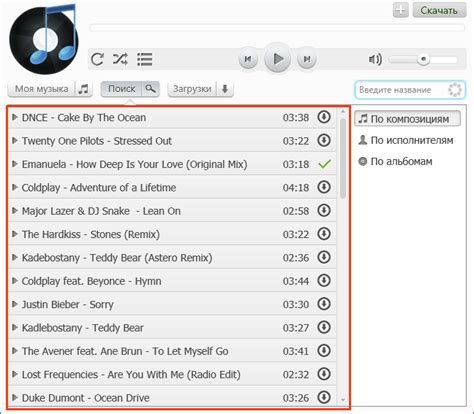The width and height of the screenshot is (474, 414).
Task: Adjust the volume slider knob
Action: (x=424, y=59)
